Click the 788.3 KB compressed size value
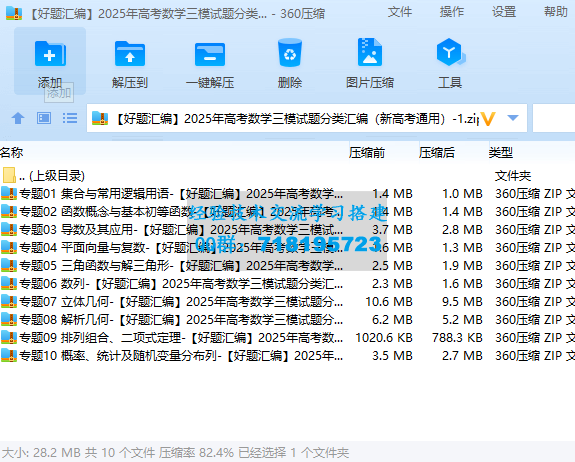The image size is (575, 462). click(457, 337)
